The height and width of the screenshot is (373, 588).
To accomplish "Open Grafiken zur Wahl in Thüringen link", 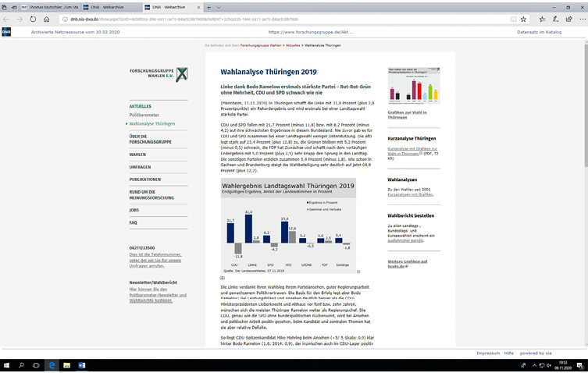I will 407,115.
